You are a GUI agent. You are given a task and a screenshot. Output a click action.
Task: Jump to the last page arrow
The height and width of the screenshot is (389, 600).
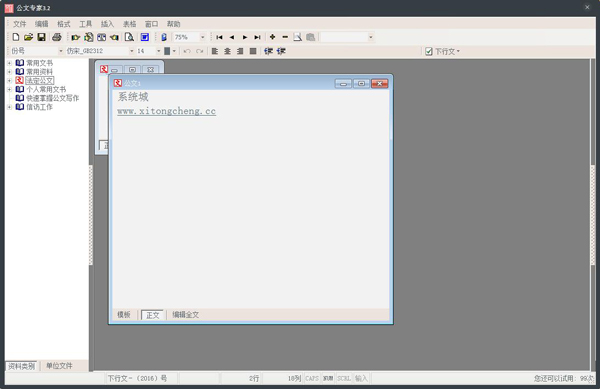(x=258, y=37)
